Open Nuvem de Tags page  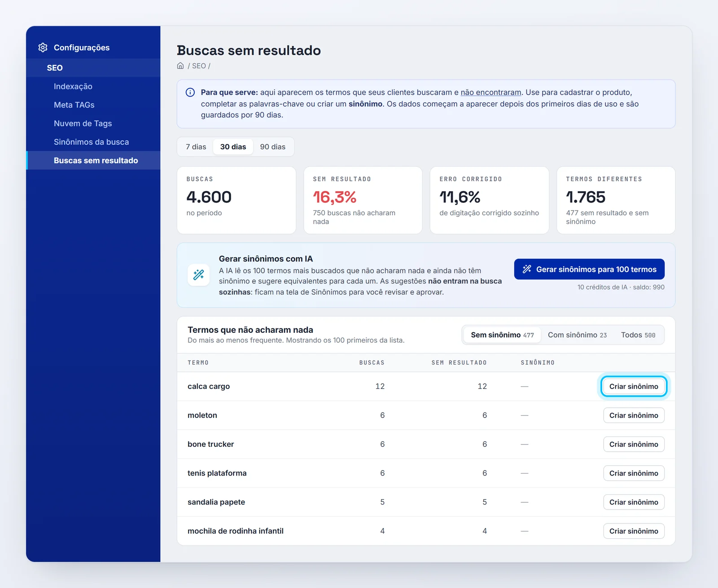[x=93, y=123]
